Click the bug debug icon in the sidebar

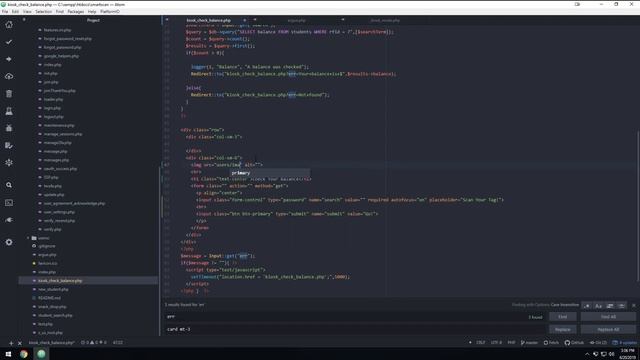point(9,128)
